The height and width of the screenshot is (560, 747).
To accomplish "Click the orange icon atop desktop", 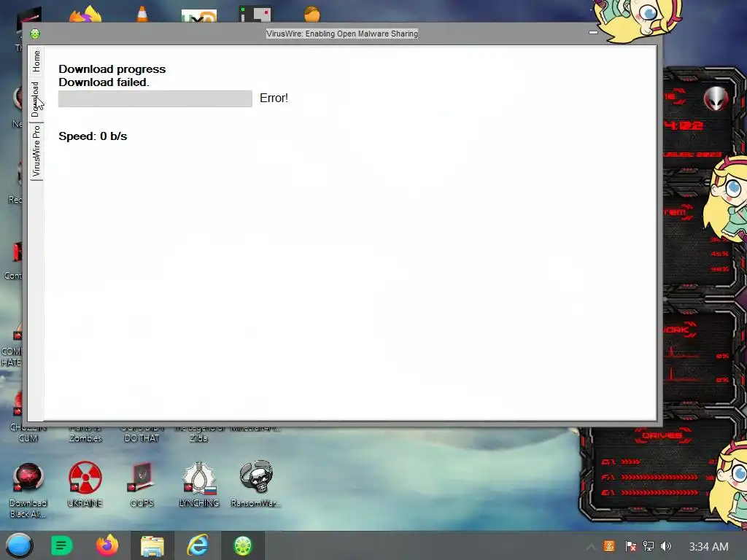I will pyautogui.click(x=312, y=14).
